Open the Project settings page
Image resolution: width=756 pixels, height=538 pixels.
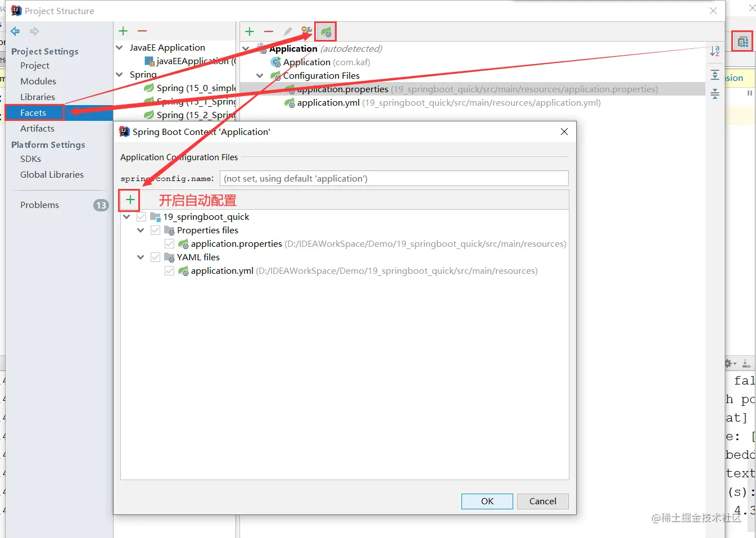(x=35, y=66)
